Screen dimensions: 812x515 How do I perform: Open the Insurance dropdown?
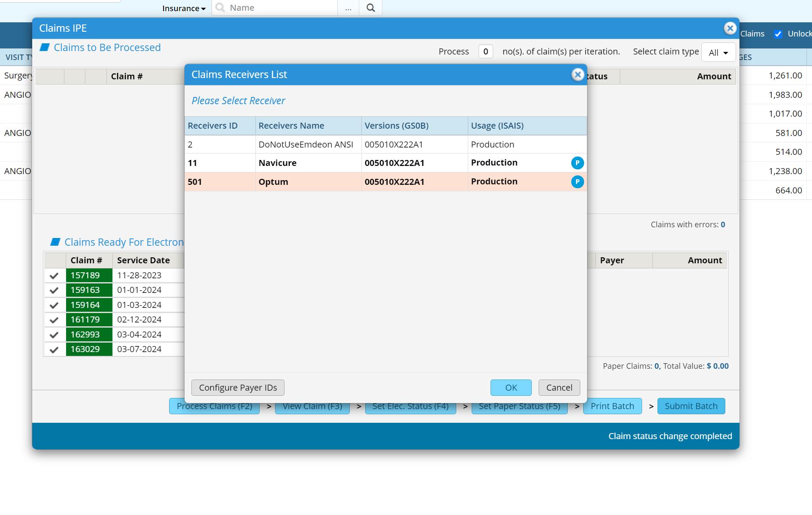point(184,8)
